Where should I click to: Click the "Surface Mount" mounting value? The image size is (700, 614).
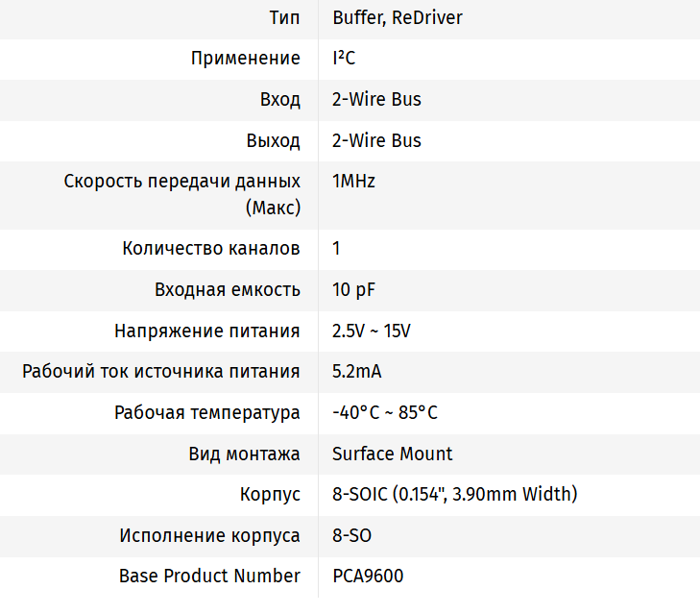pos(392,454)
